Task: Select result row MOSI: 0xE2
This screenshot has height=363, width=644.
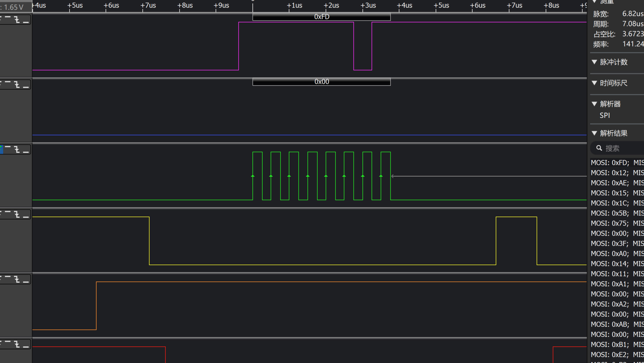Action: 617,355
